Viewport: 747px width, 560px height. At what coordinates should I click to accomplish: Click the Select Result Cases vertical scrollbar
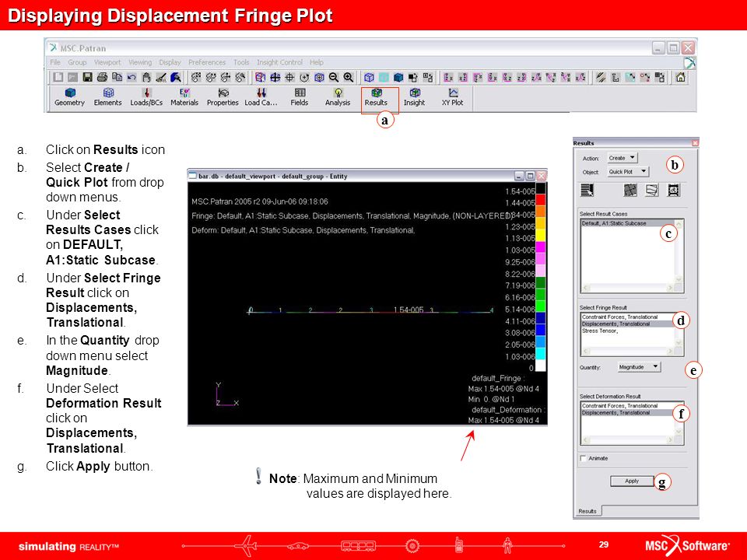coord(679,251)
